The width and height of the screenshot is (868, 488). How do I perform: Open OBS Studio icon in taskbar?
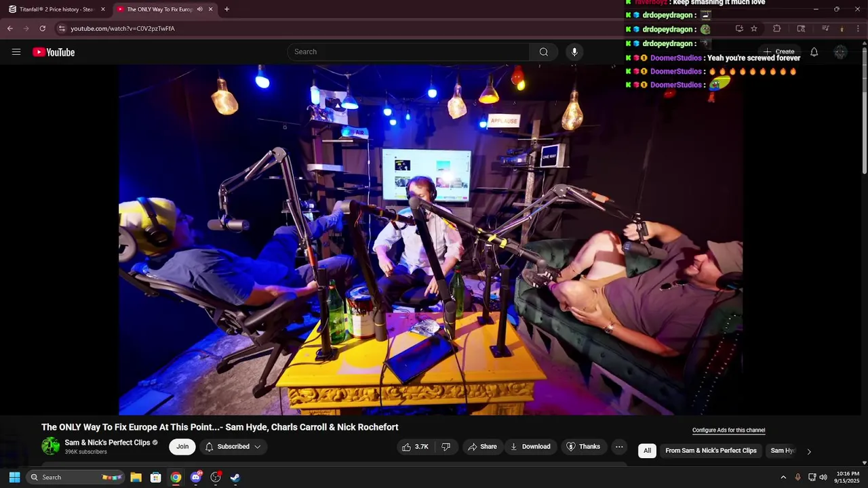[216, 477]
